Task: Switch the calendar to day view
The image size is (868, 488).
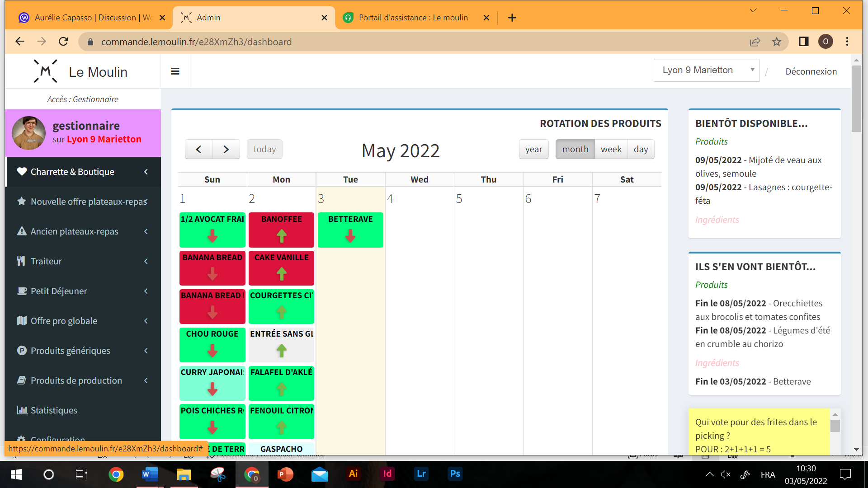Action: [x=641, y=150]
